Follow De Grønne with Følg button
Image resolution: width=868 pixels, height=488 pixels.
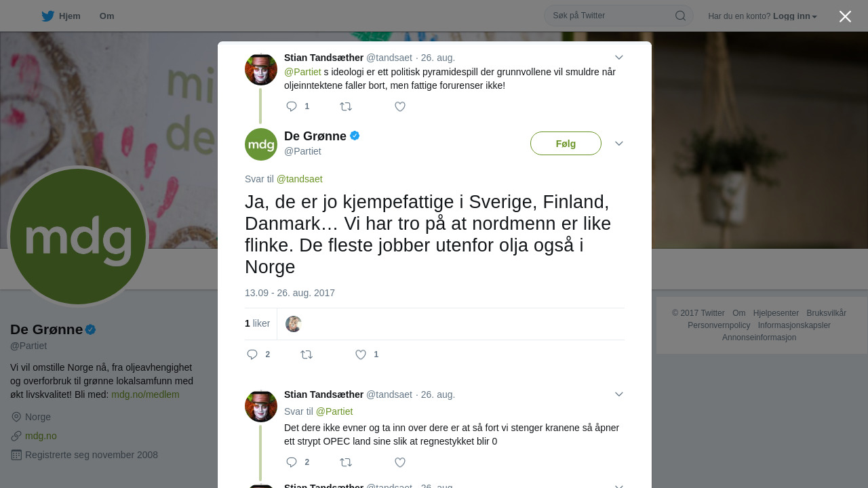click(566, 144)
